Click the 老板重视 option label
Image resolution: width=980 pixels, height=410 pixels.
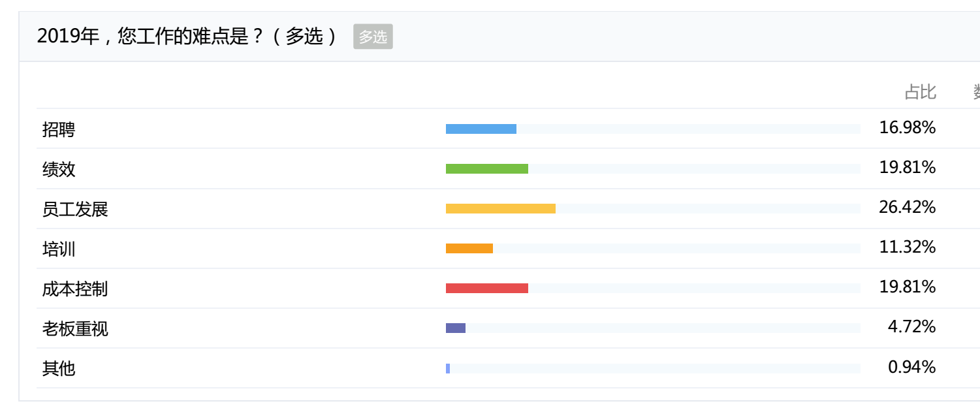(75, 328)
